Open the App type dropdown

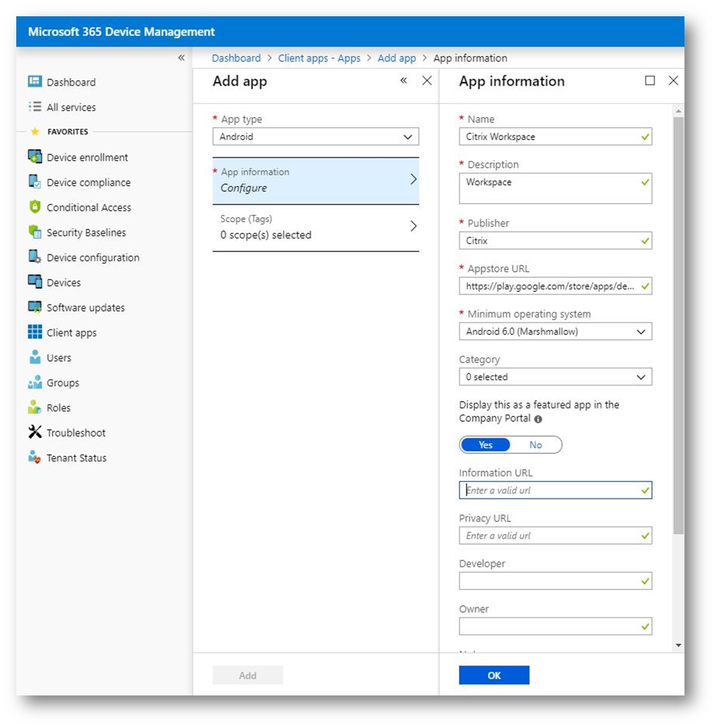(315, 136)
